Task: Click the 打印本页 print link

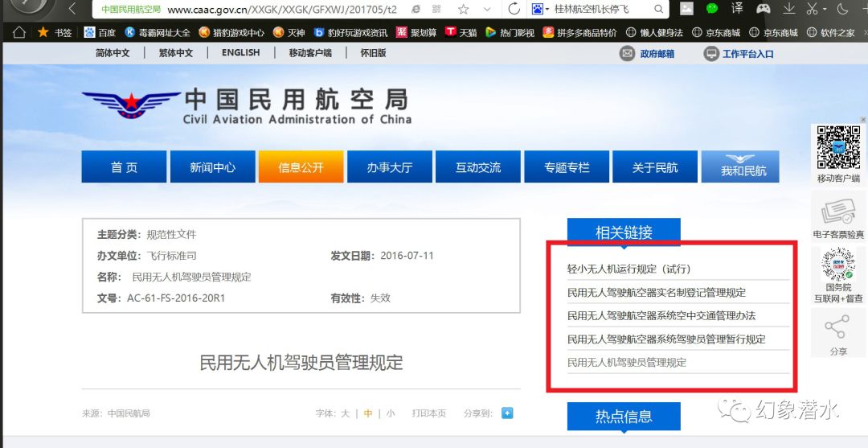Action: (x=428, y=413)
